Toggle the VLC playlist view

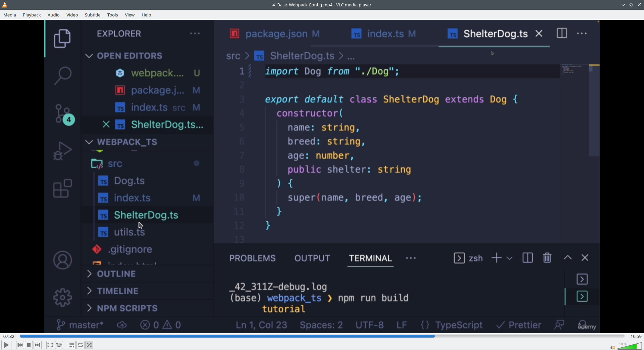71,345
